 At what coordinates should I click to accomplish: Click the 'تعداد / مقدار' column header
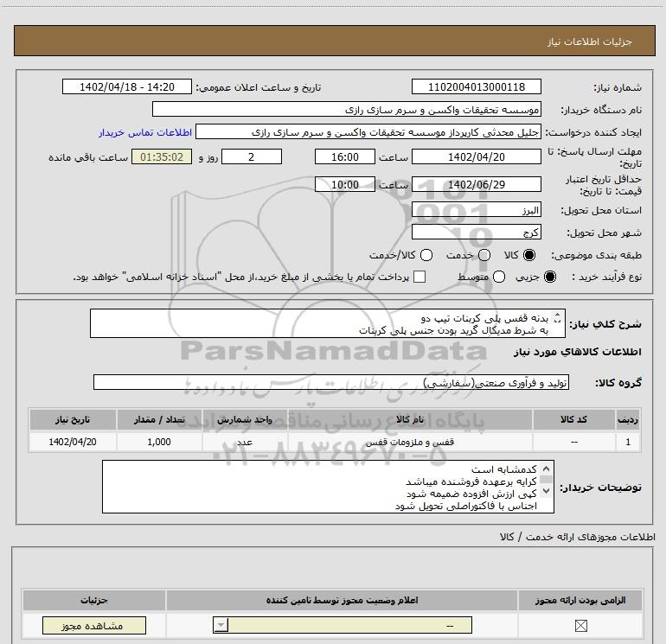[159, 420]
